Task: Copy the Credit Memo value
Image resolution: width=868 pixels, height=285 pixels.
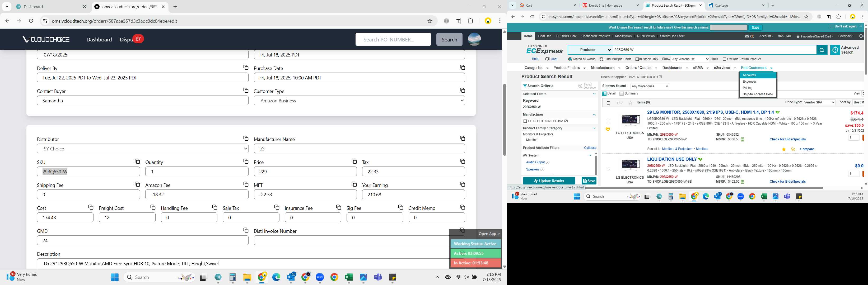Action: (462, 207)
